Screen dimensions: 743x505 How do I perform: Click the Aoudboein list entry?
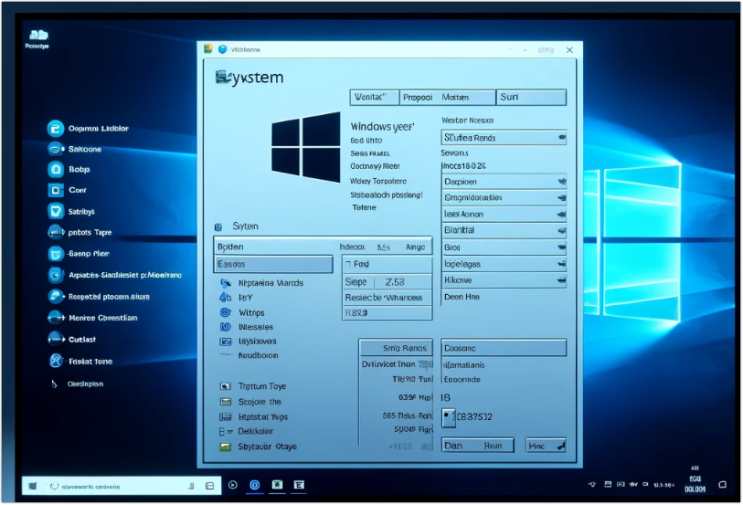tap(258, 355)
